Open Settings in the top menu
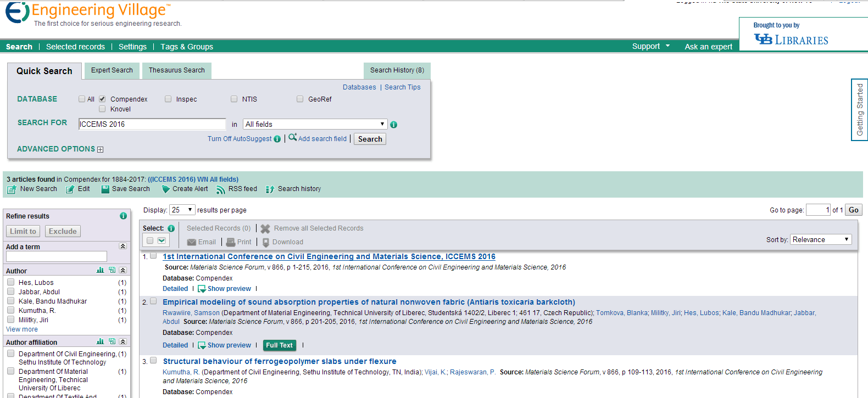868x398 pixels. coord(132,47)
